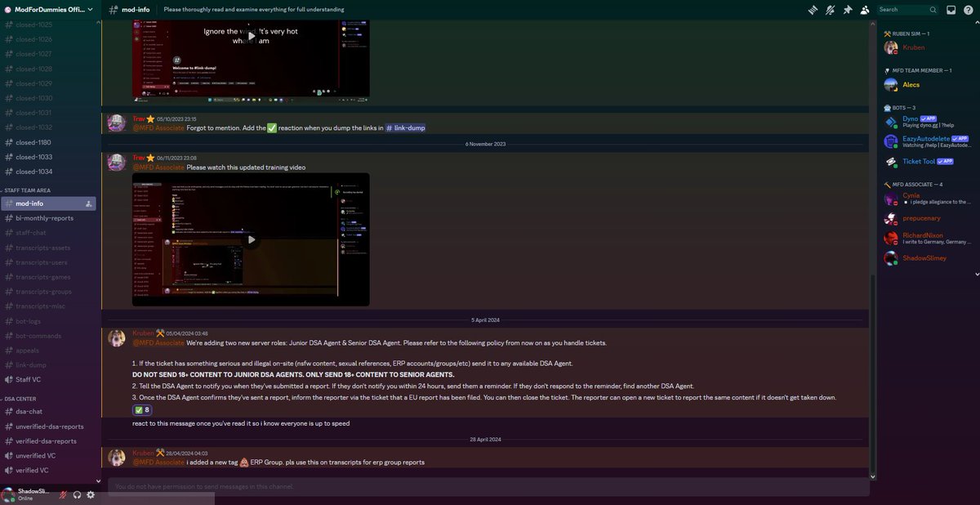Screen dimensions: 980x505
Task: Play the top partially visible video
Action: [x=251, y=36]
